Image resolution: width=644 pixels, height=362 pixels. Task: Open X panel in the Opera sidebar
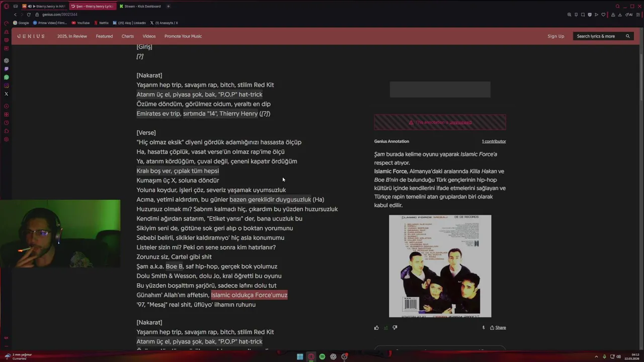(x=6, y=94)
